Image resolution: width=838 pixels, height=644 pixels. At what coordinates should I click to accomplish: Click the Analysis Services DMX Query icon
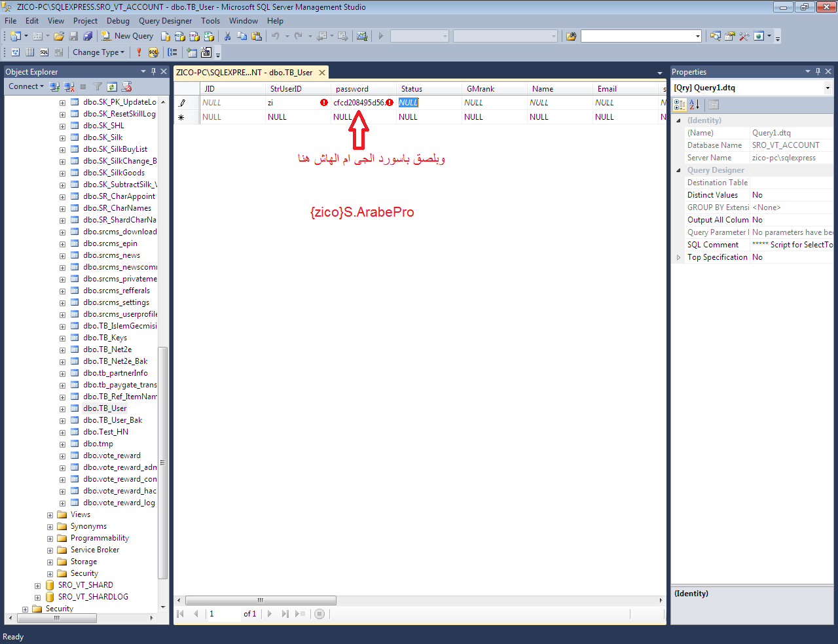[x=194, y=36]
